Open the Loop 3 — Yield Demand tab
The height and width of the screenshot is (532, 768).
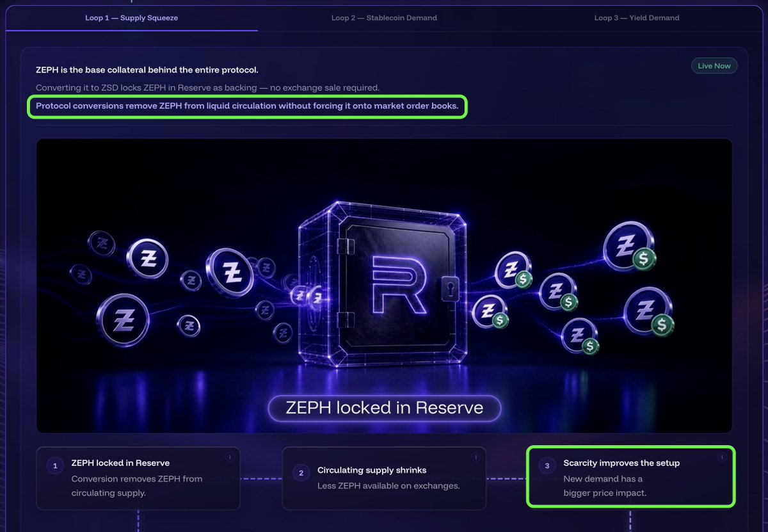click(637, 18)
